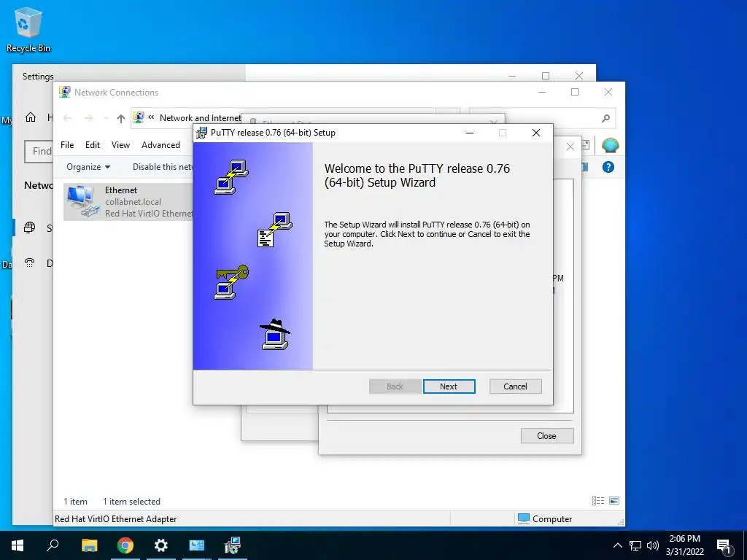The width and height of the screenshot is (747, 560).
Task: Click the Network and Internet breadcrumb
Action: tap(200, 118)
